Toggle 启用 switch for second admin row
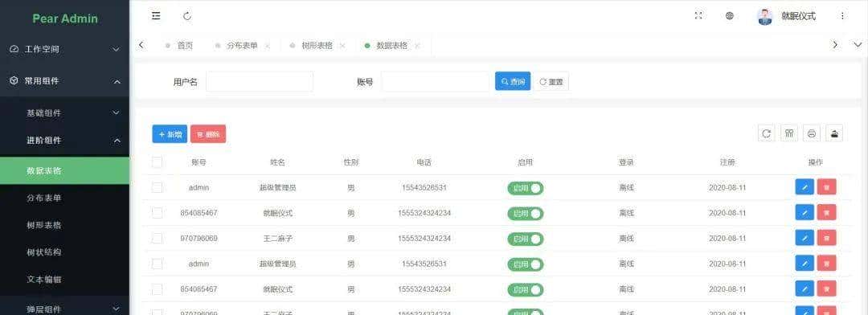 tap(526, 264)
